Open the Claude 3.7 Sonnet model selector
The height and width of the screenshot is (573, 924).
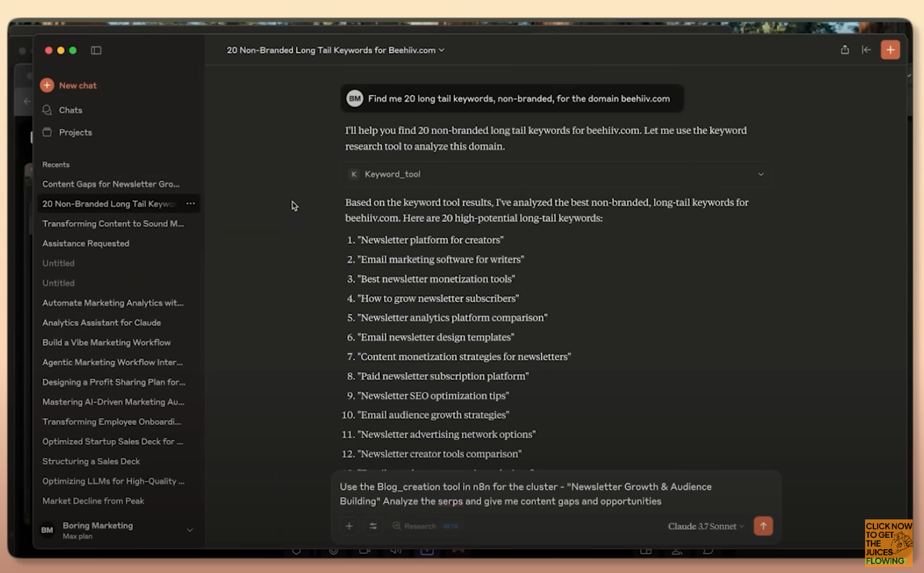[706, 527]
